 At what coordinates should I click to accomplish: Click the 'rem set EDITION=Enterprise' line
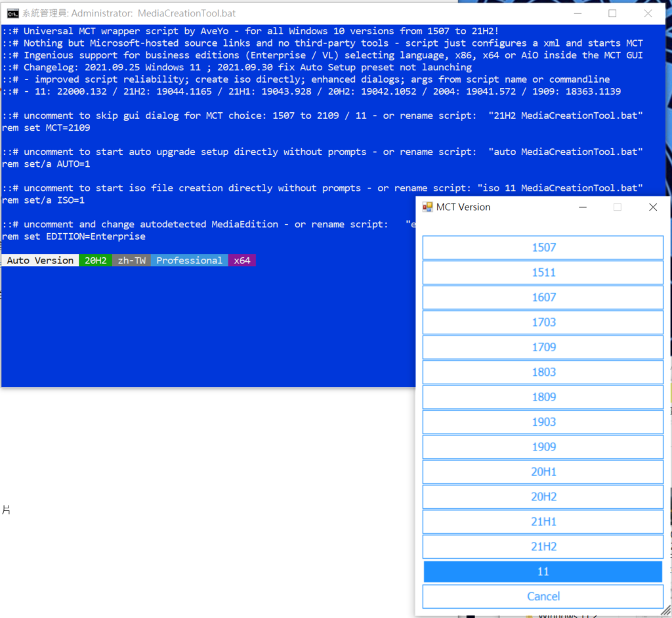coord(73,236)
